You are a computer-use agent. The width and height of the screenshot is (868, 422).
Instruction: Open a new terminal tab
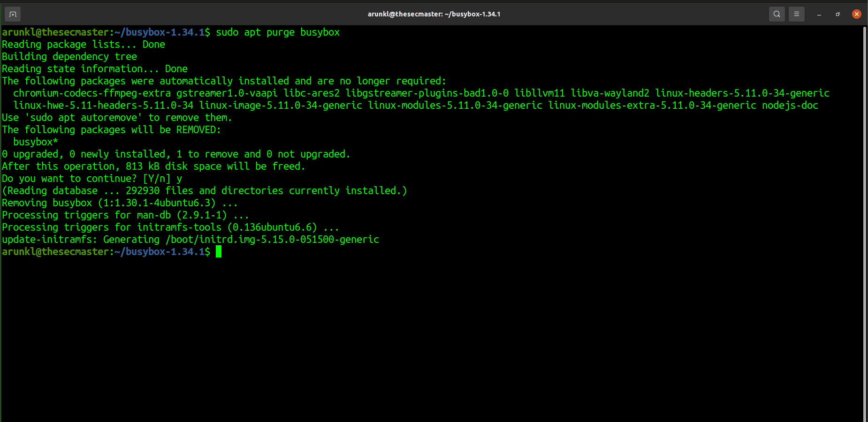pyautogui.click(x=13, y=14)
